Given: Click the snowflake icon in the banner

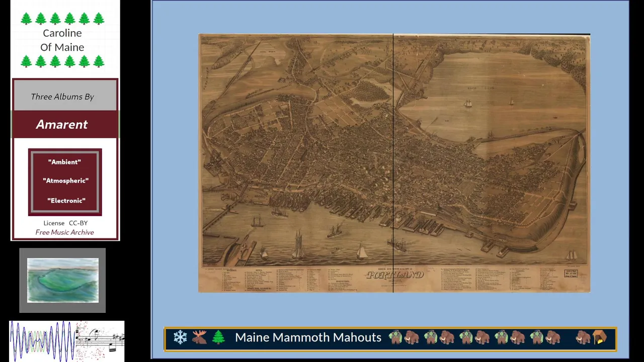Looking at the screenshot, I should pos(180,337).
